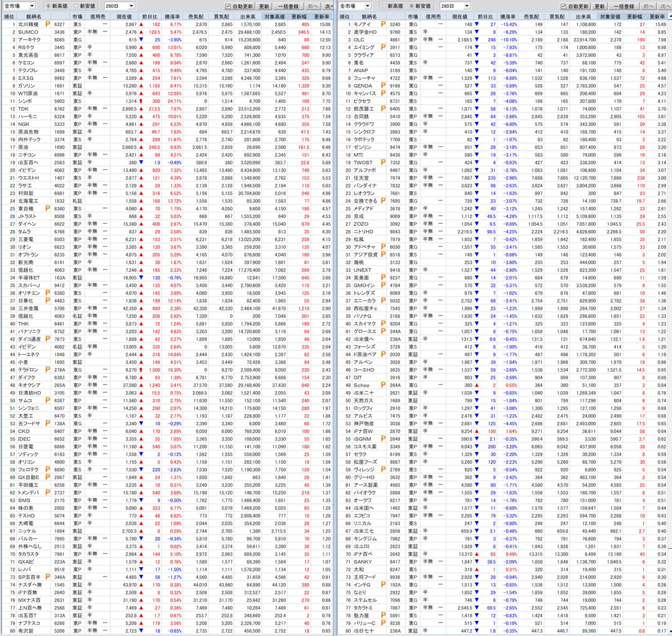672x636 pixels.
Task: Click the P icon beside 交換できる in right panel
Action: (x=383, y=201)
